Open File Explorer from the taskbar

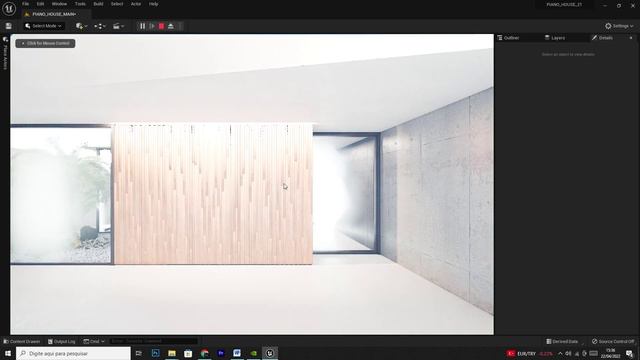pos(172,353)
